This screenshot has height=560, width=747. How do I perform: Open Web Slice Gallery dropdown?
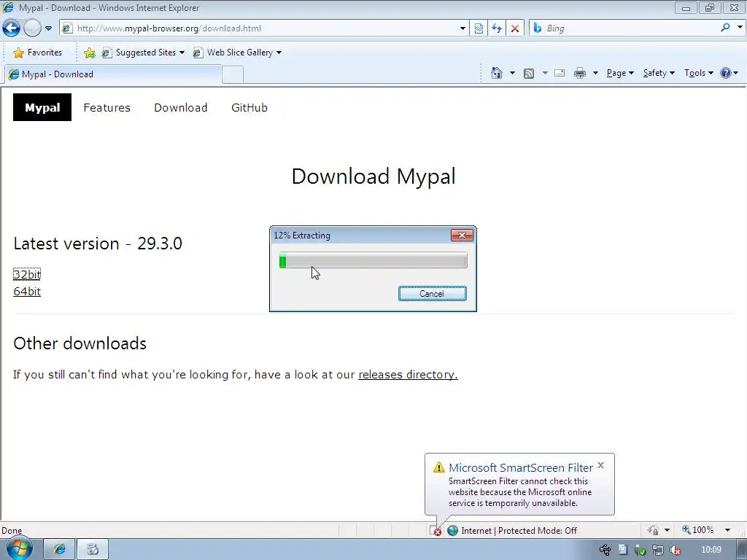[x=237, y=52]
